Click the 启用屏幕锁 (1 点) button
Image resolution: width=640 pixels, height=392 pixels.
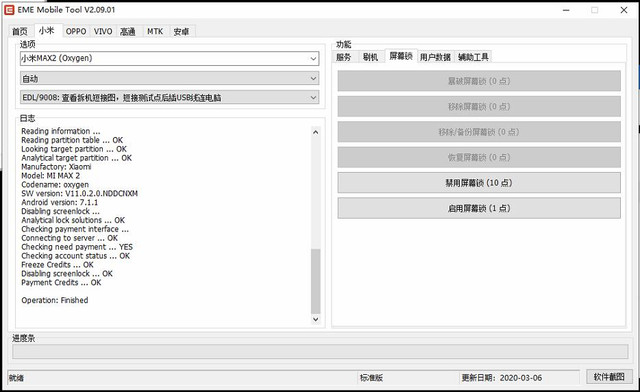coord(479,208)
